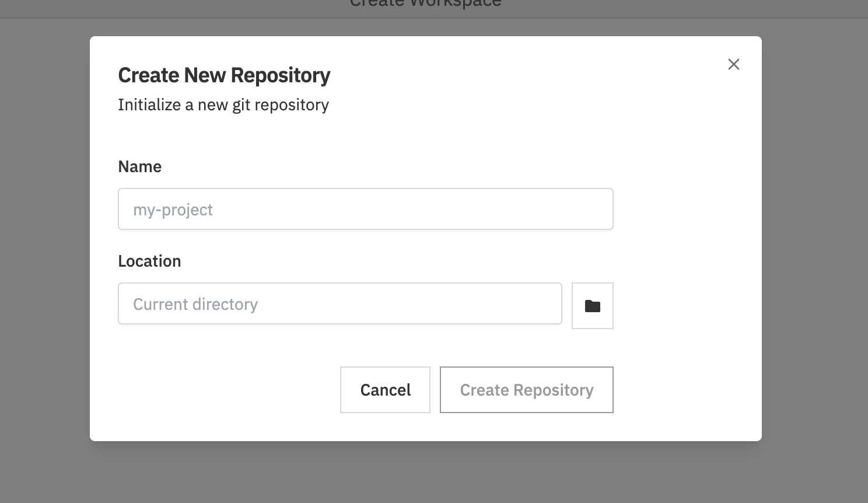868x503 pixels.
Task: Click the Create New Repository title
Action: pyautogui.click(x=224, y=75)
